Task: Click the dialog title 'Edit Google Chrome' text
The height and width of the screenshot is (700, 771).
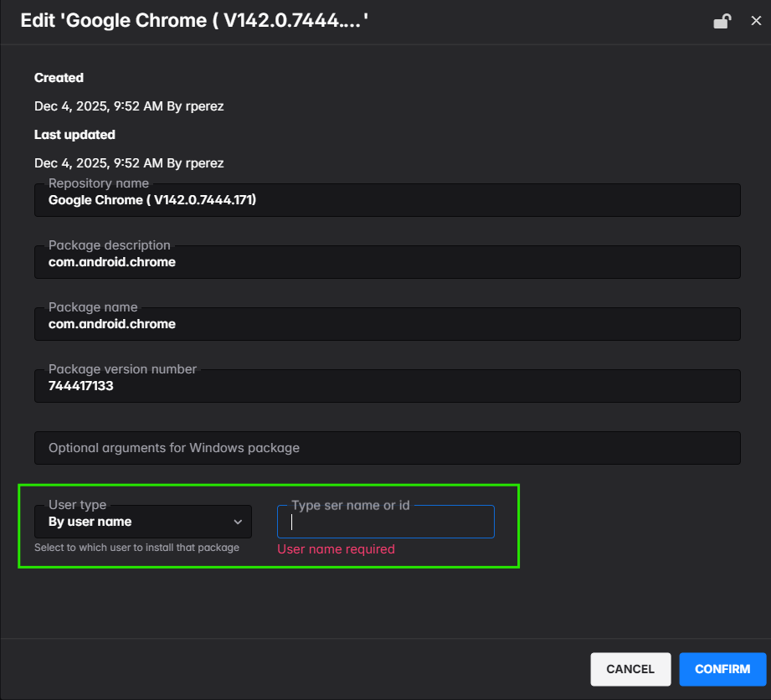Action: 194,21
